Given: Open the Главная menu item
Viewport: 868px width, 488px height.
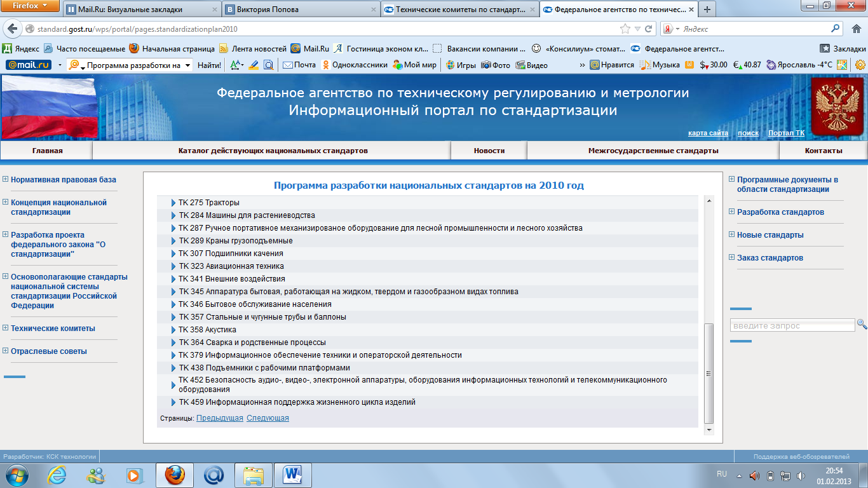Looking at the screenshot, I should (47, 151).
